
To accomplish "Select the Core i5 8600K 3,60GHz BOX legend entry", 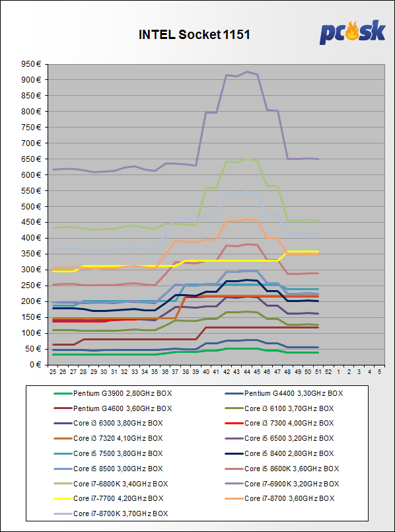I will tap(282, 469).
